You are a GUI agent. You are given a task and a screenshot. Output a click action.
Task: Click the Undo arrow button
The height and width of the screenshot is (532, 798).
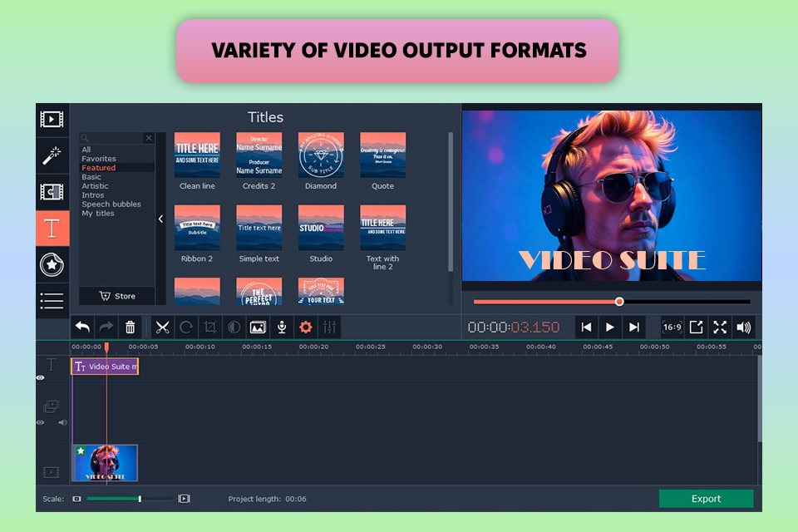tap(82, 328)
